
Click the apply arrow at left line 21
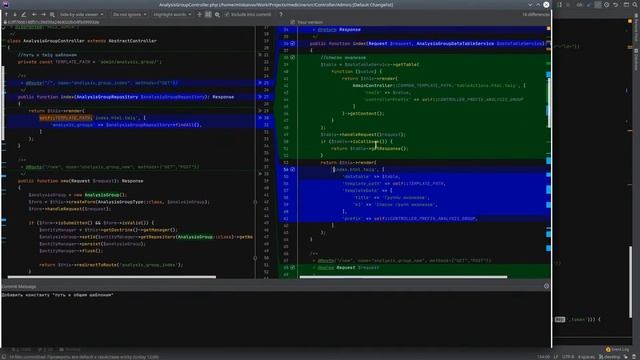260,55
